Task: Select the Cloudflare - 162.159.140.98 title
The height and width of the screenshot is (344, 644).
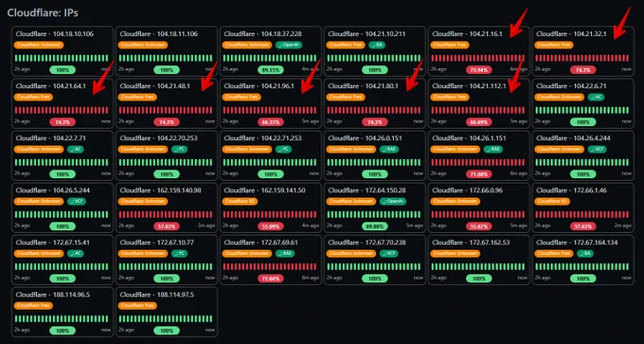Action: point(160,190)
